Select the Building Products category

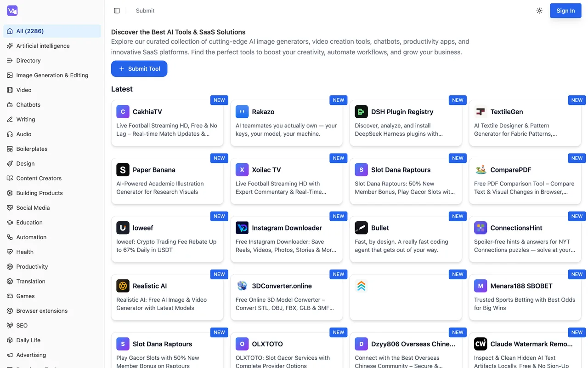coord(52,193)
